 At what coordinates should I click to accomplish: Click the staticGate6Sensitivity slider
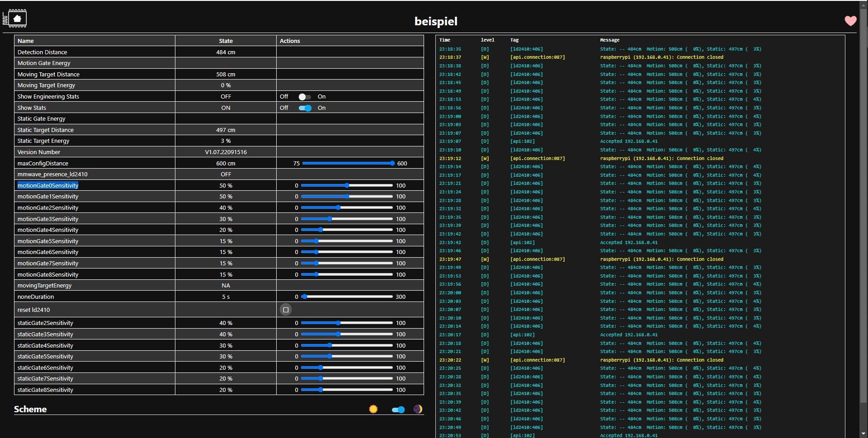point(347,368)
